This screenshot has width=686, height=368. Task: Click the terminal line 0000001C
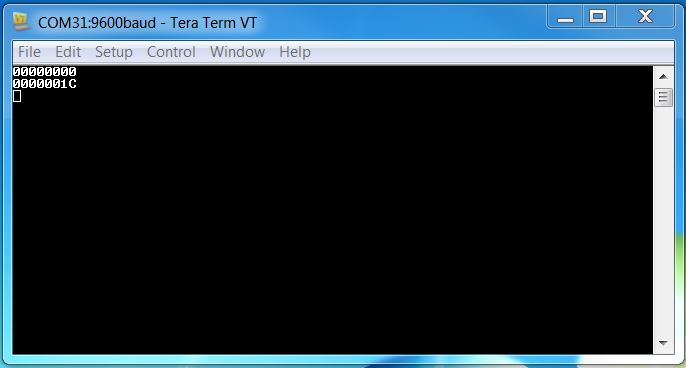click(45, 84)
